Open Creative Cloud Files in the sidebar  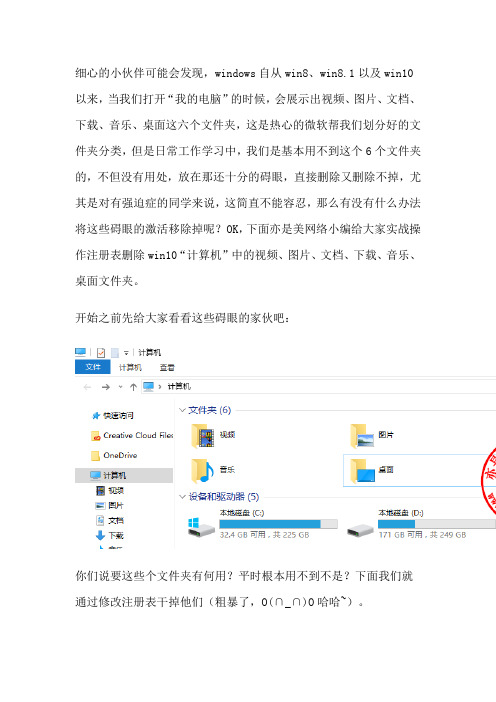[x=132, y=435]
